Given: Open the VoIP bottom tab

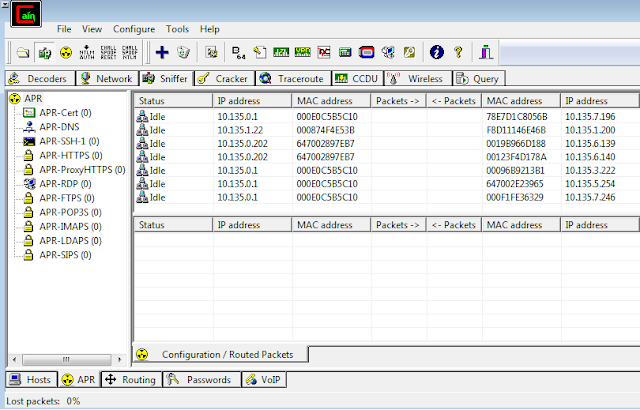Looking at the screenshot, I should pyautogui.click(x=264, y=380).
